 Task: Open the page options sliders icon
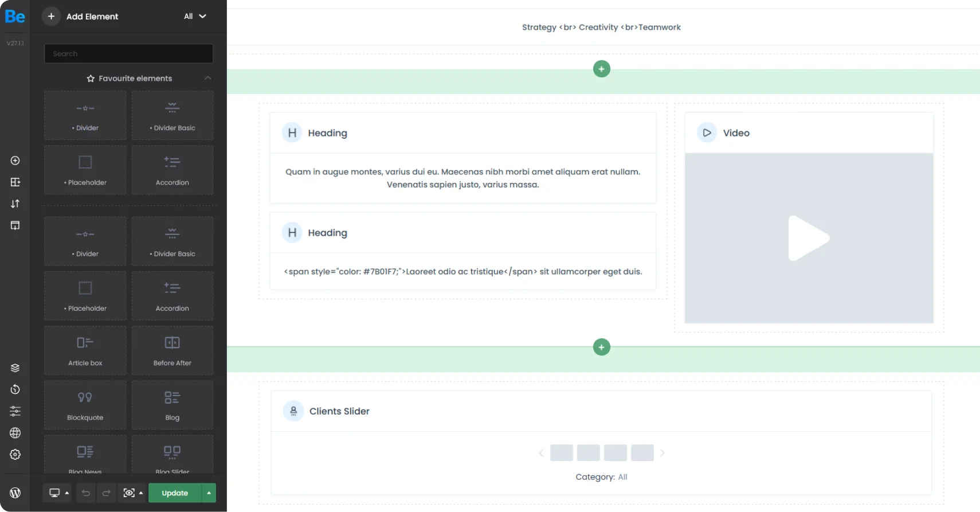pyautogui.click(x=15, y=411)
